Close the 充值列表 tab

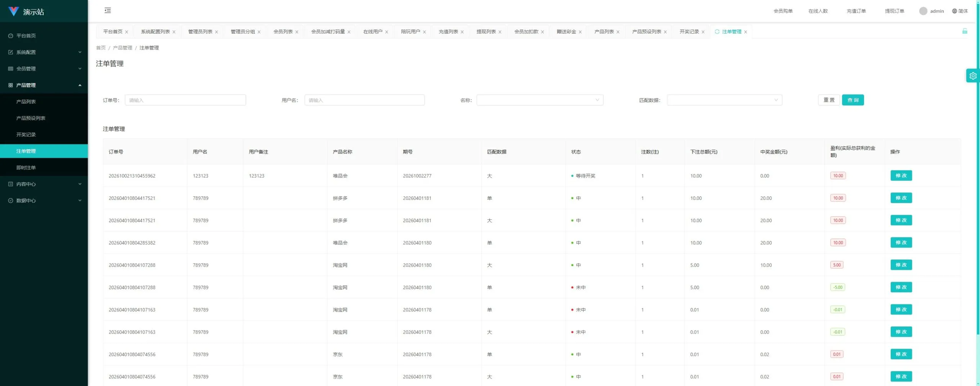pyautogui.click(x=462, y=32)
